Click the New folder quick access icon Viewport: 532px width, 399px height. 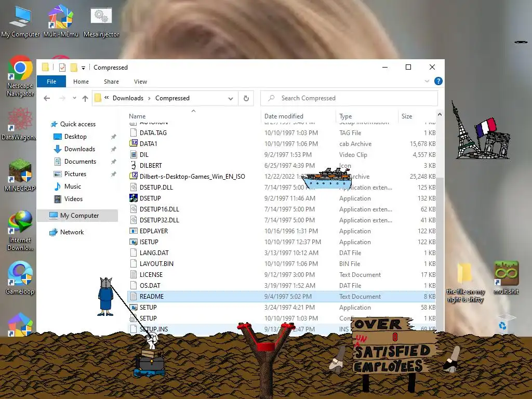[x=74, y=67]
